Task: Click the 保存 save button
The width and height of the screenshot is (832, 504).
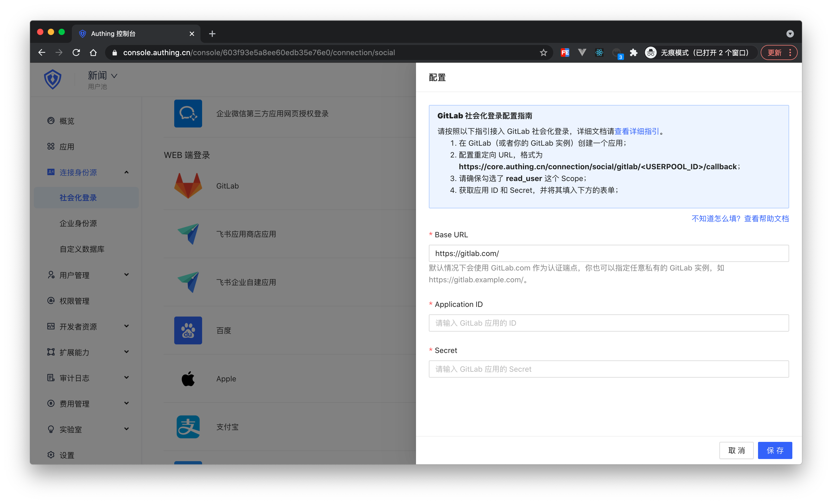Action: coord(775,450)
